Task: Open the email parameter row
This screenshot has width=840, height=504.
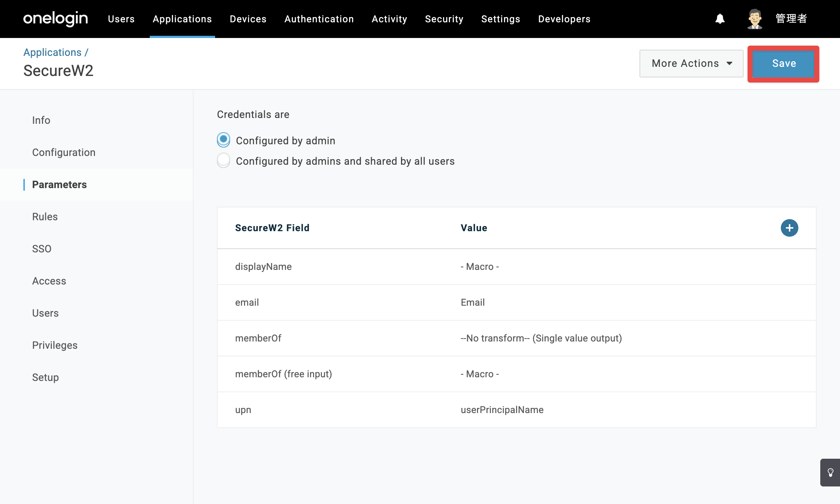Action: [x=516, y=302]
